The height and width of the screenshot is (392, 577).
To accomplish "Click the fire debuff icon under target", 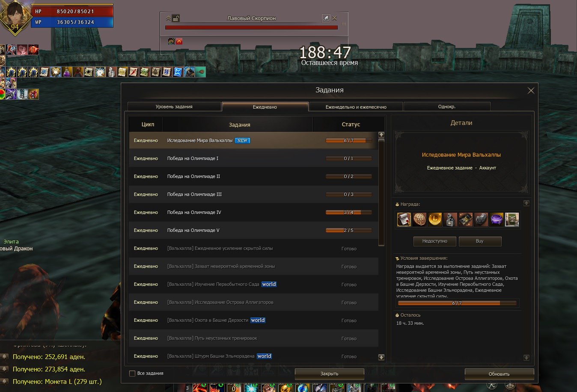I will pyautogui.click(x=179, y=41).
